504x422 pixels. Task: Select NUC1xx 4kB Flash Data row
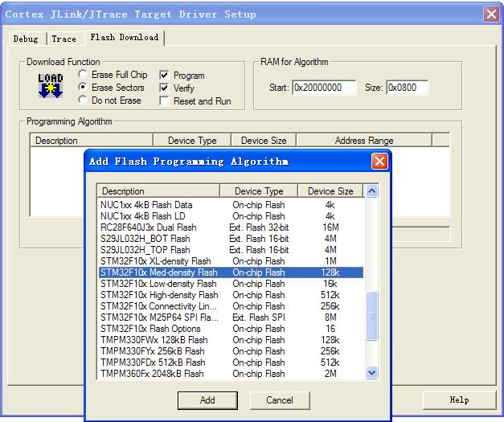pos(232,205)
